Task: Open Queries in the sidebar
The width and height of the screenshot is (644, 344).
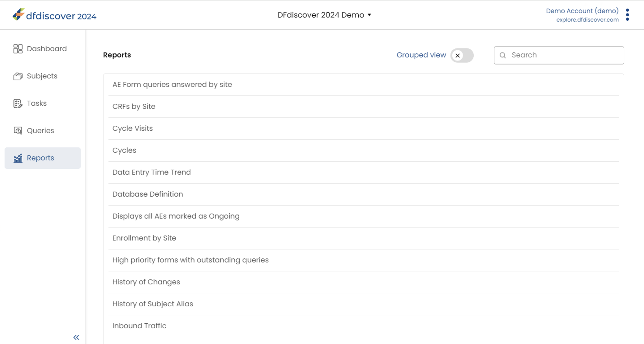Action: (x=43, y=131)
